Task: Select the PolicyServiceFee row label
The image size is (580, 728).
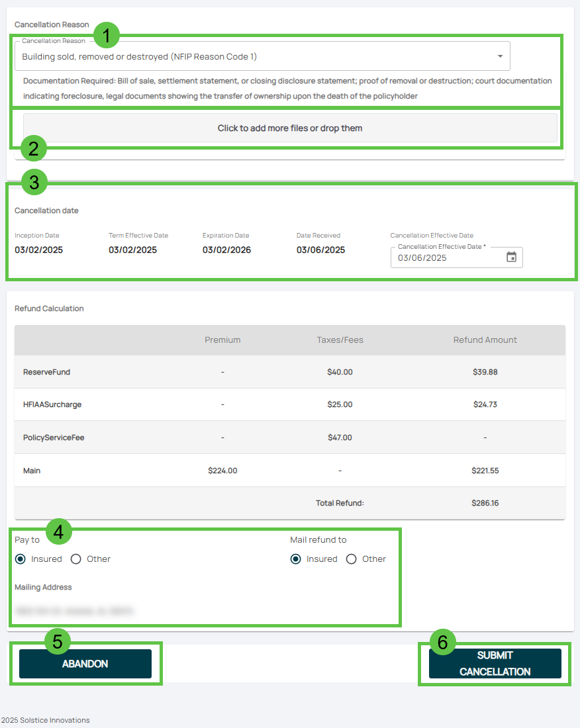Action: tap(54, 437)
